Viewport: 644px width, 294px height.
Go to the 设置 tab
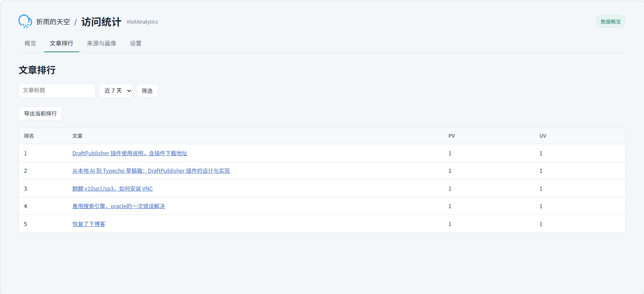pyautogui.click(x=136, y=43)
